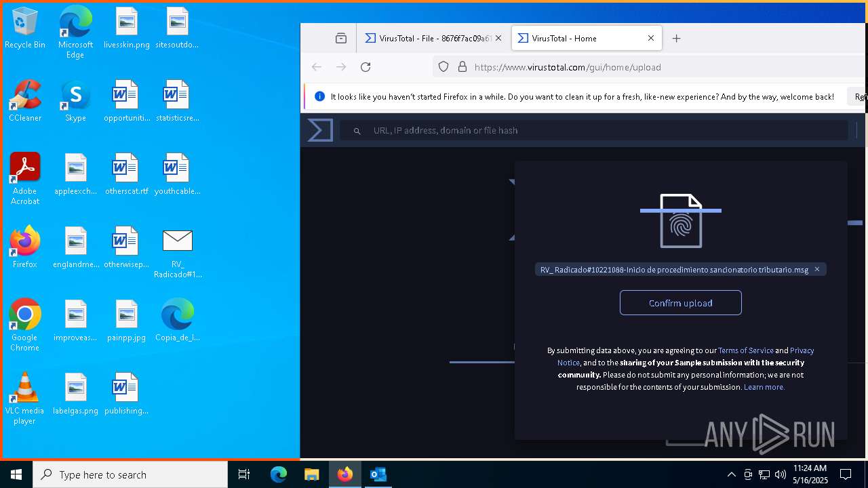The width and height of the screenshot is (868, 488).
Task: Select otherscat.rtf document on desktop
Action: pos(126,175)
